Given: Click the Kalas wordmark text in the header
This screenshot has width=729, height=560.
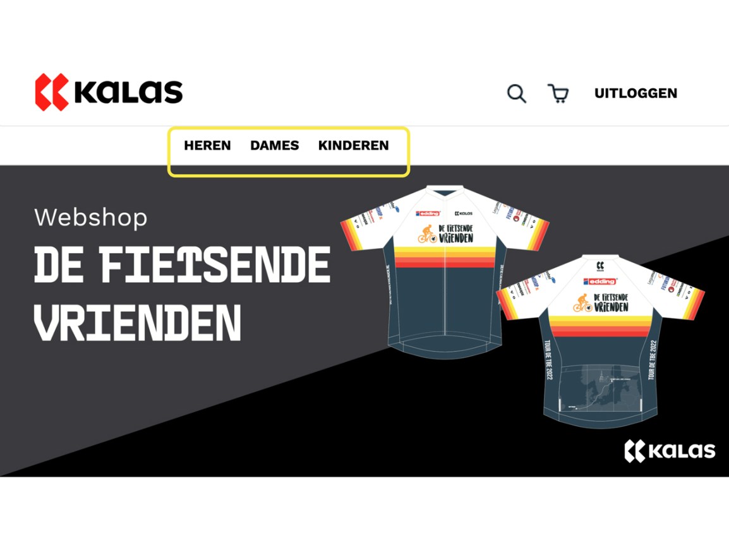Looking at the screenshot, I should (129, 92).
